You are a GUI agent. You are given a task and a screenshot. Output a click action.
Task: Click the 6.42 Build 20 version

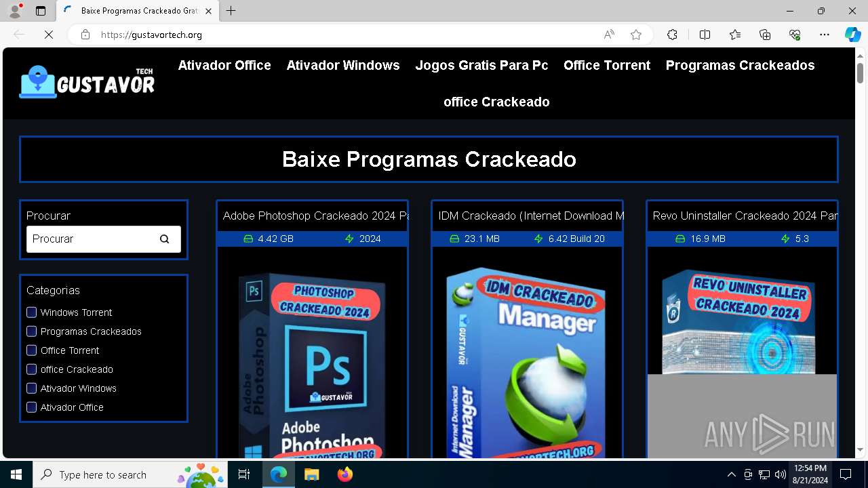pos(576,239)
